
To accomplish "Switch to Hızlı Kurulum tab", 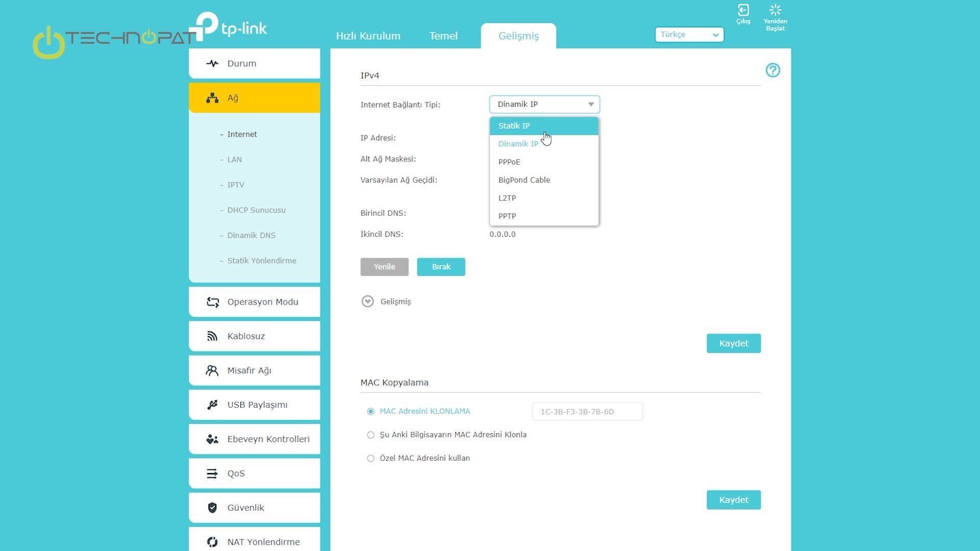I will click(368, 36).
